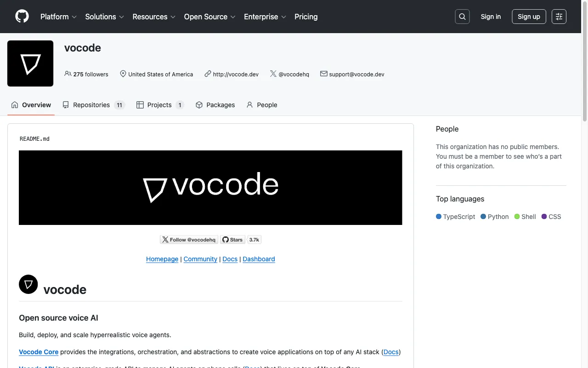Open the Docs link after 'any AI stack'
This screenshot has width=588, height=368.
391,352
